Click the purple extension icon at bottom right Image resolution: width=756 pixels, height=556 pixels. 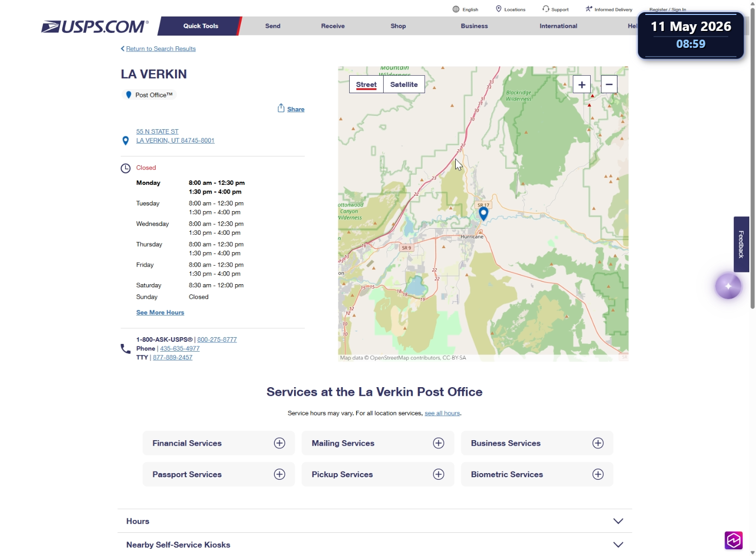(x=734, y=541)
